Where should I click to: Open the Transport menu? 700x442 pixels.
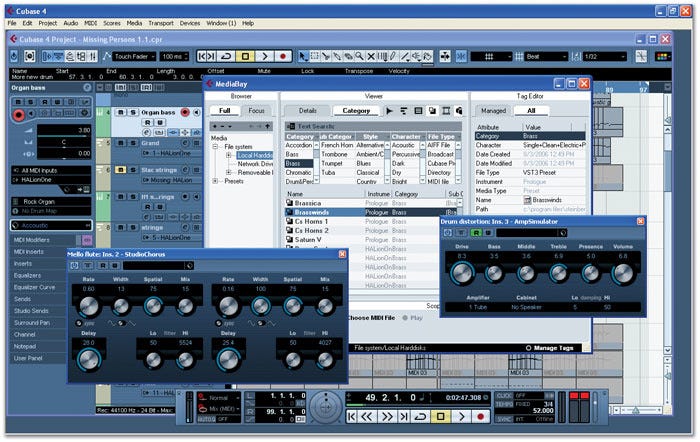click(161, 23)
